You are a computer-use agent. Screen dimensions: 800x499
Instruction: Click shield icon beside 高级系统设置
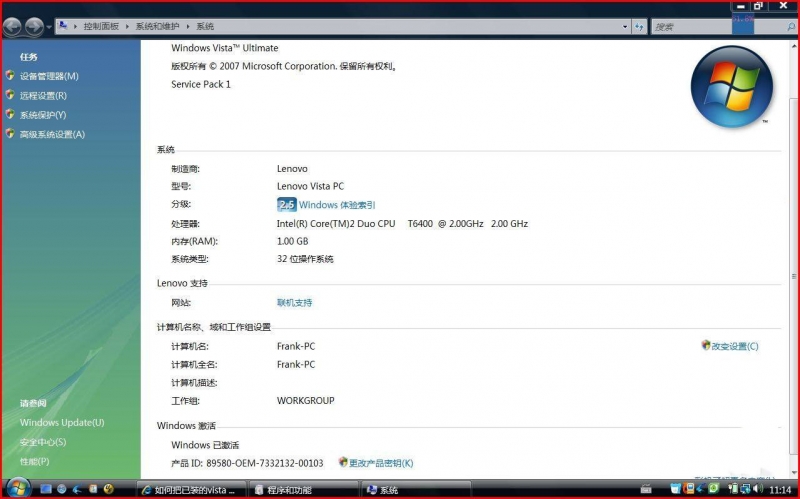[10, 134]
